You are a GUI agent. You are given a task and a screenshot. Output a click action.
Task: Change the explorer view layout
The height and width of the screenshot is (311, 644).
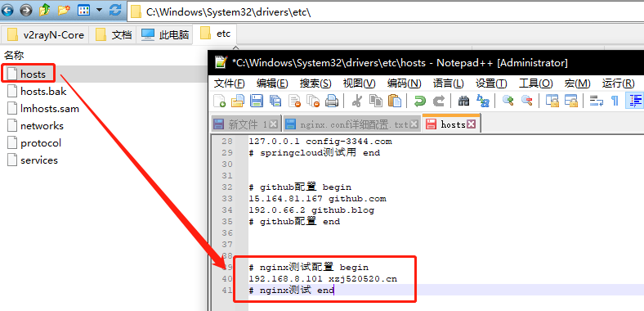(x=83, y=10)
